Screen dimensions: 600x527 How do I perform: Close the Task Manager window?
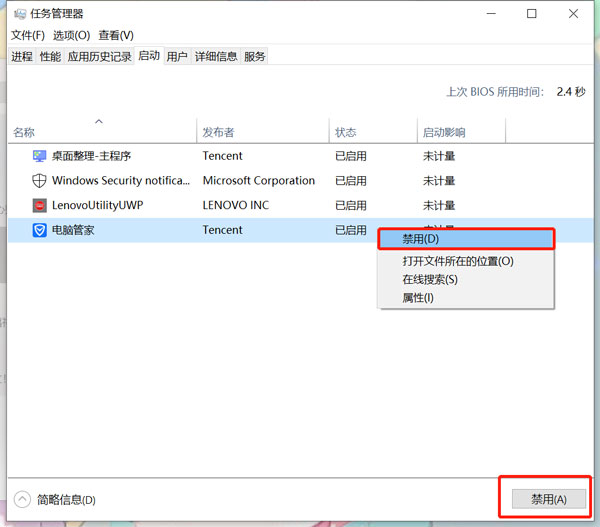tap(573, 14)
